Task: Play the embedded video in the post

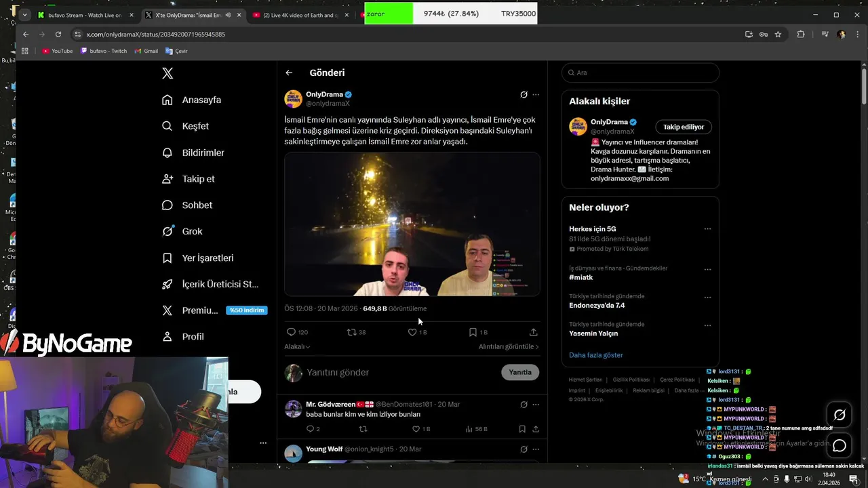Action: 412,224
